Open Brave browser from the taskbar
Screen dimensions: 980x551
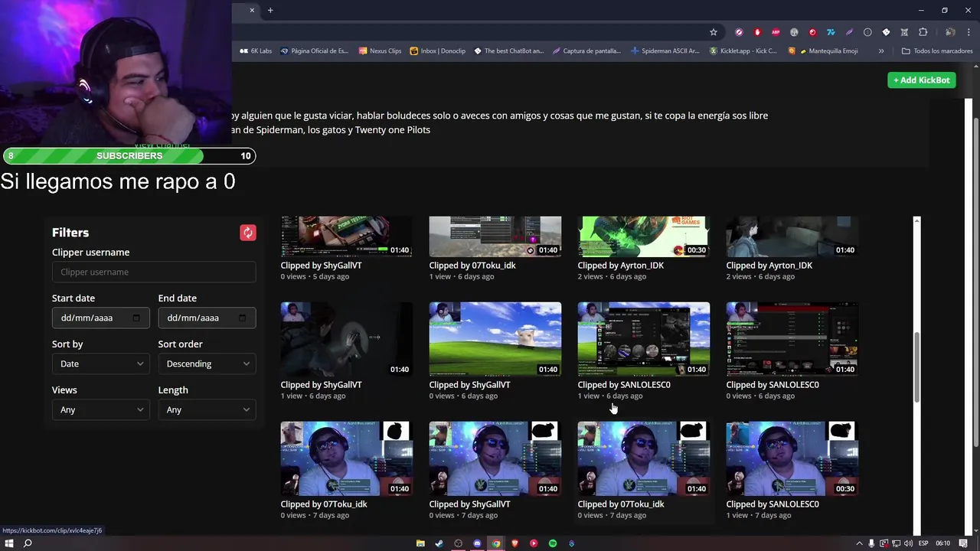514,543
